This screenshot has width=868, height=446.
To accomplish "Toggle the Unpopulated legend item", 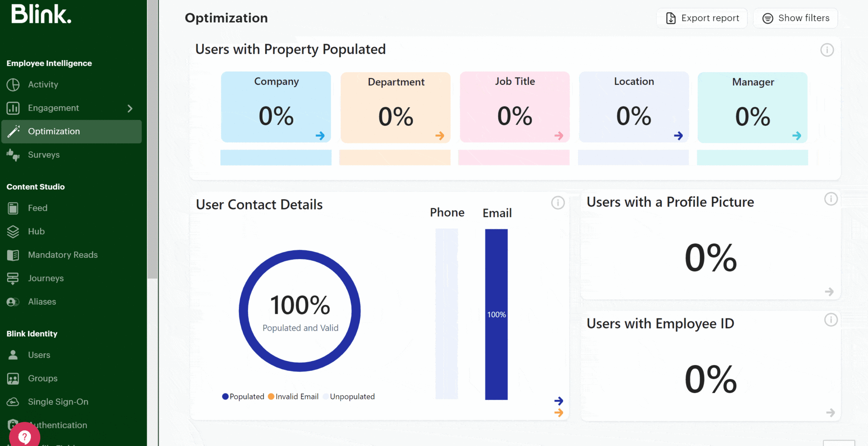I will tap(348, 396).
